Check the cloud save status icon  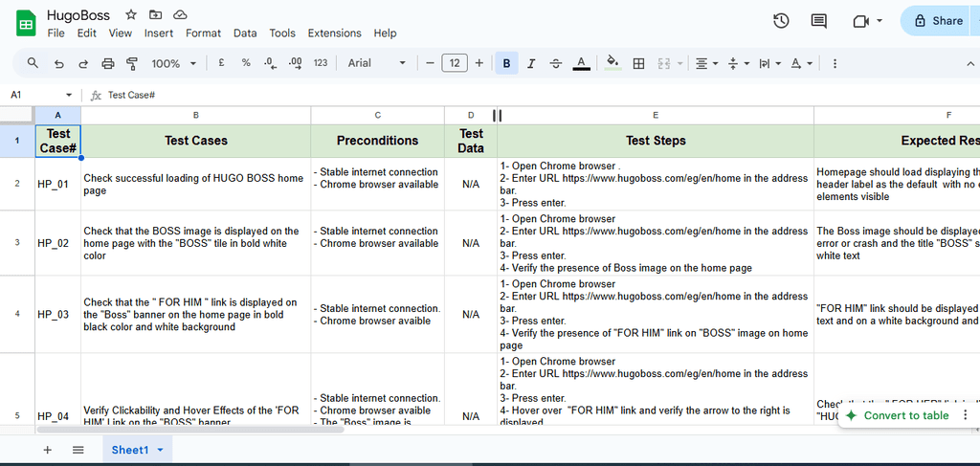[180, 15]
